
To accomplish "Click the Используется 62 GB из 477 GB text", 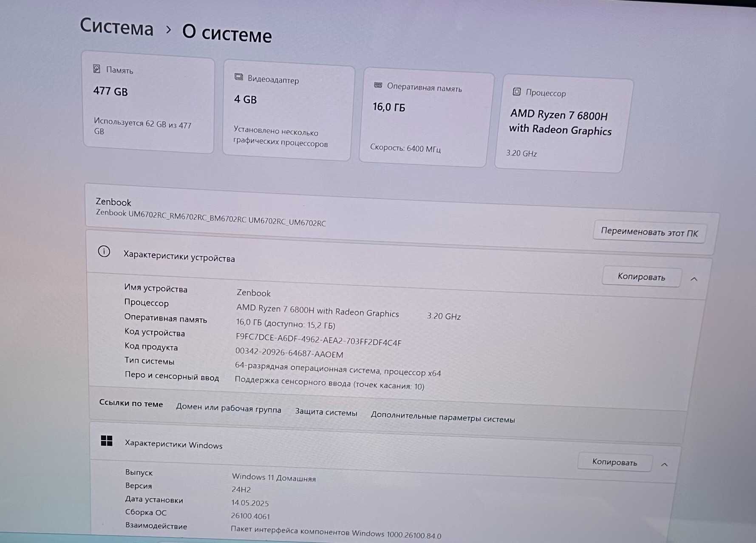I will [x=142, y=126].
